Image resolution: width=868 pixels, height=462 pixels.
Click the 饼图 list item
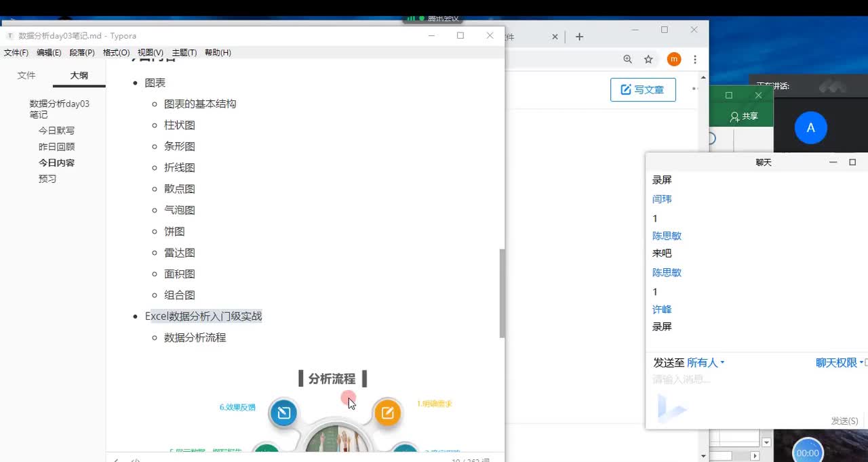coord(174,231)
